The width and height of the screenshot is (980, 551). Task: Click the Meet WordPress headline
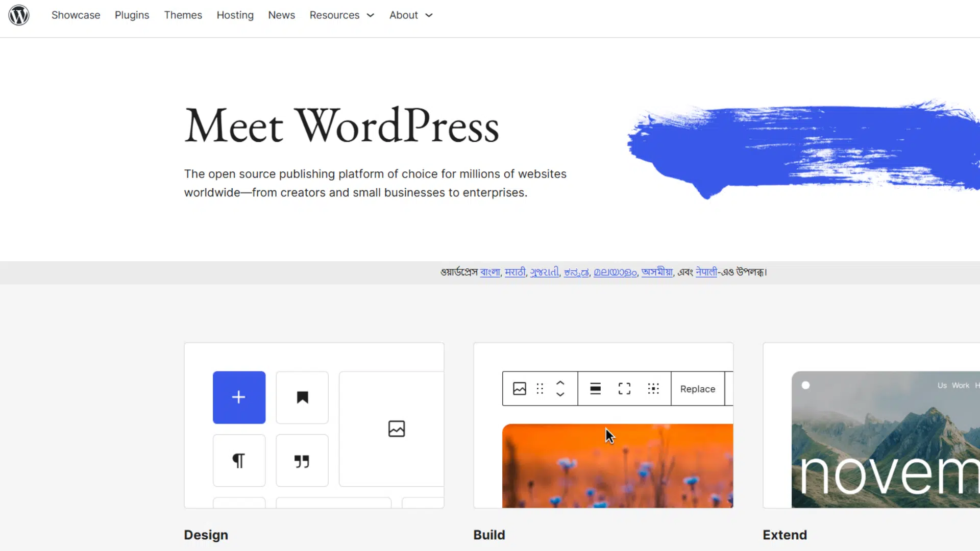coord(341,126)
